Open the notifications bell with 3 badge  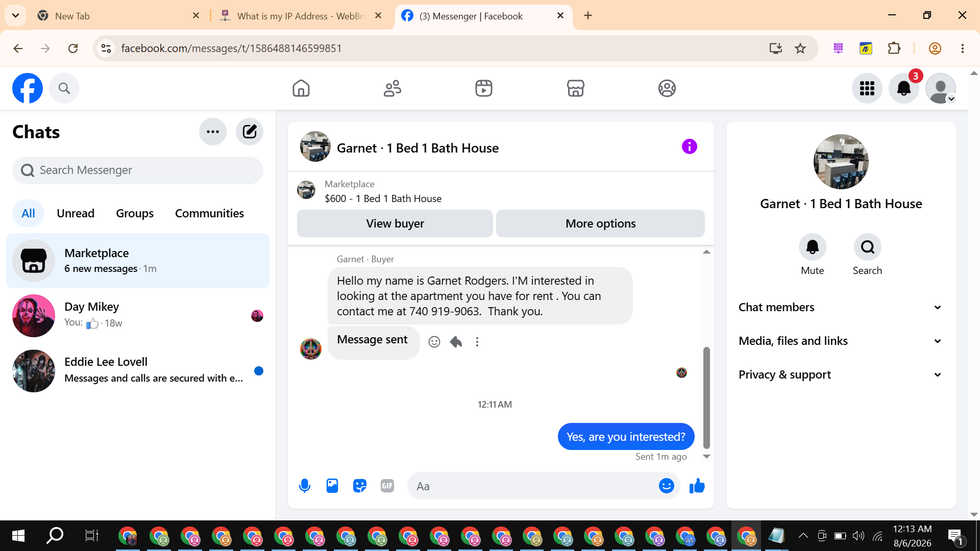click(x=904, y=88)
